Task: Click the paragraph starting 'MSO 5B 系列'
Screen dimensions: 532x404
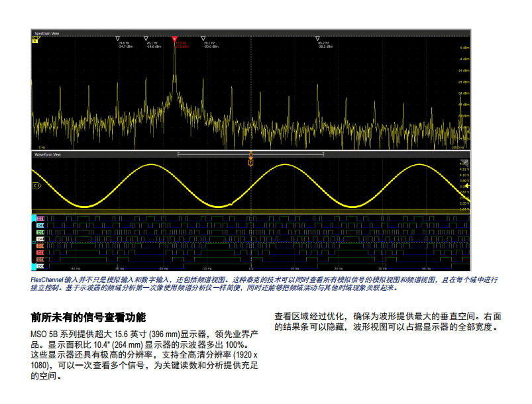Action: (144, 355)
